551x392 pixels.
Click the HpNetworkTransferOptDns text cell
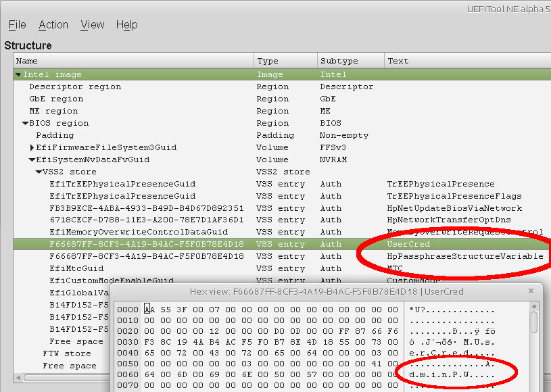point(449,220)
